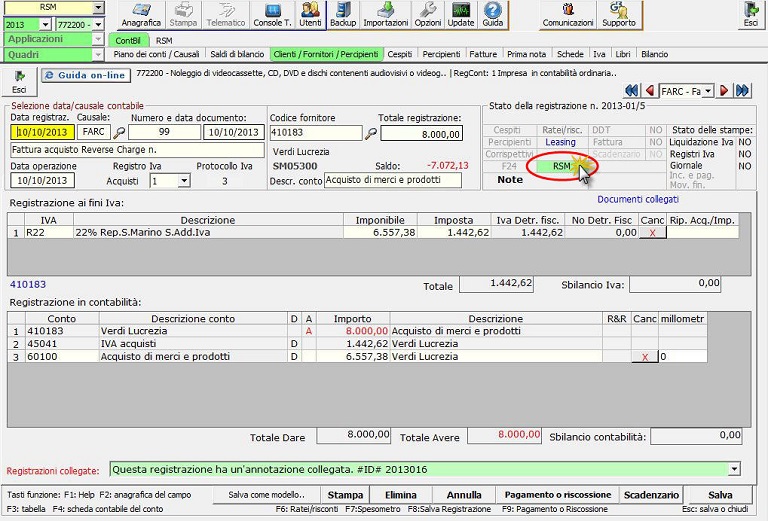This screenshot has width=768, height=521.
Task: Click the top-right Esci exit icon
Action: (751, 15)
